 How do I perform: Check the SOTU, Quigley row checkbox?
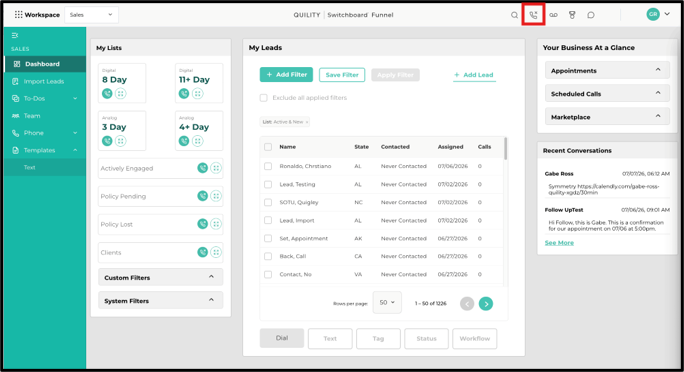click(268, 202)
